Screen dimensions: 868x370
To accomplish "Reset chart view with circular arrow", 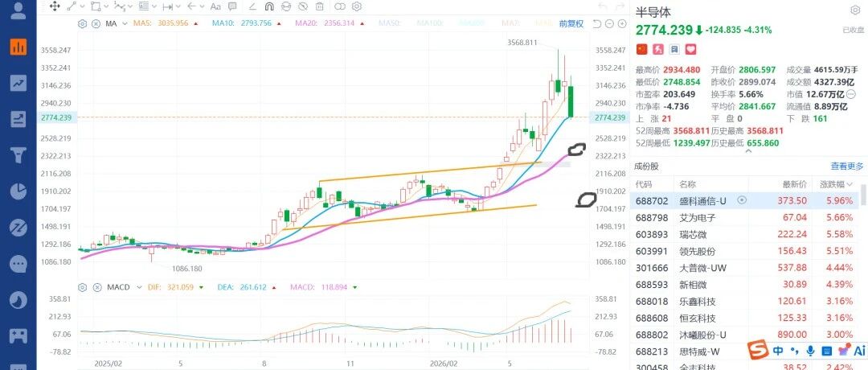I will pos(596,24).
